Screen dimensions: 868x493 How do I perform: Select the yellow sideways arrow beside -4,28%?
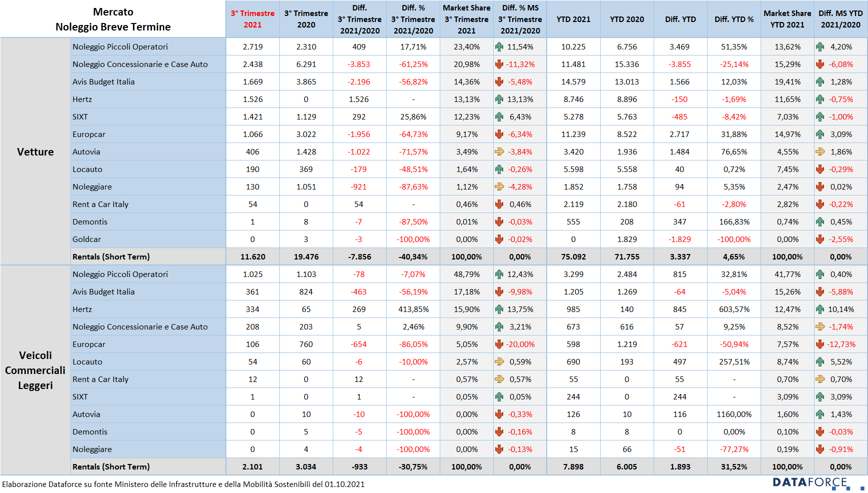pos(499,187)
